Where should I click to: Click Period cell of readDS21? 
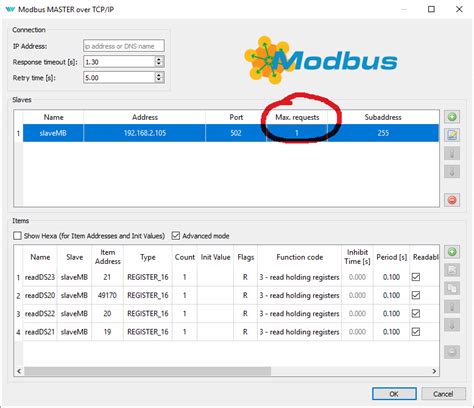click(x=391, y=332)
